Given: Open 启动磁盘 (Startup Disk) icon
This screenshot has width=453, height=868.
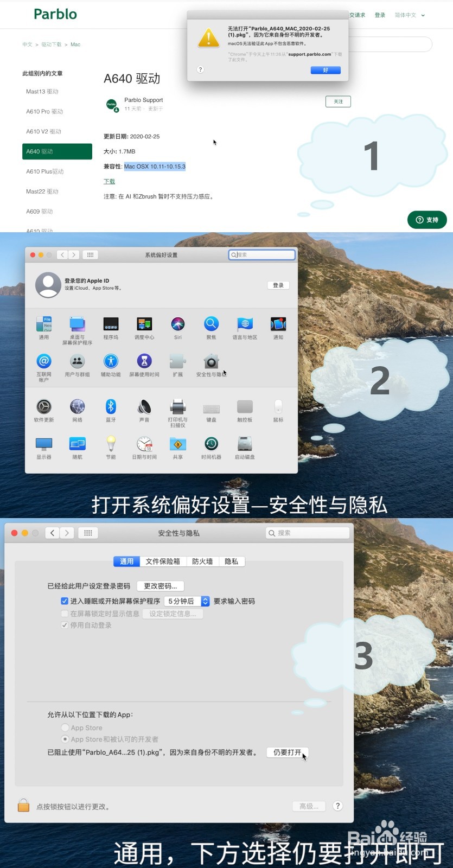Looking at the screenshot, I should point(245,444).
